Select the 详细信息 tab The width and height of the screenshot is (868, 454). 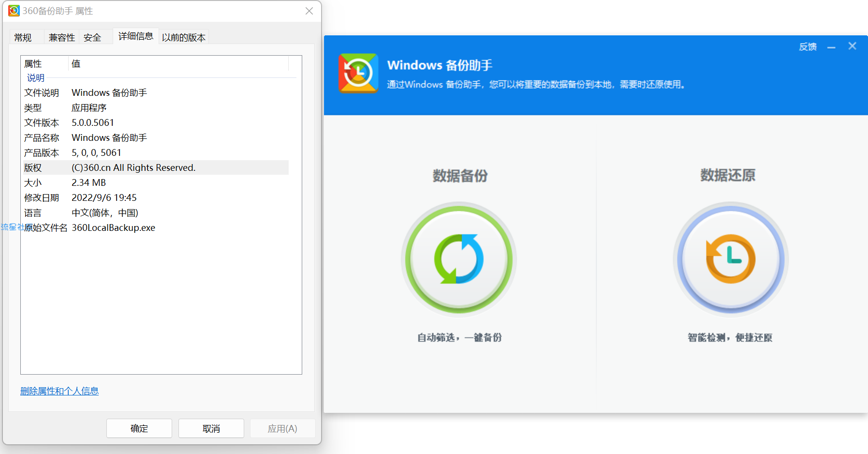pyautogui.click(x=135, y=36)
